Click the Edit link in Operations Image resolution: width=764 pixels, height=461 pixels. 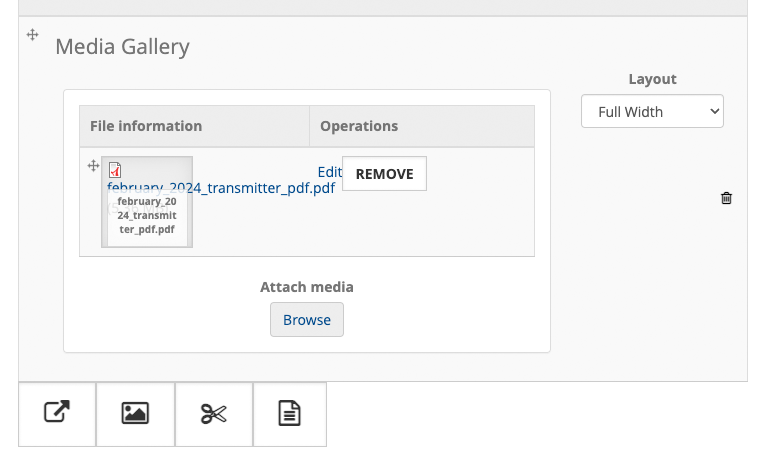(x=329, y=172)
